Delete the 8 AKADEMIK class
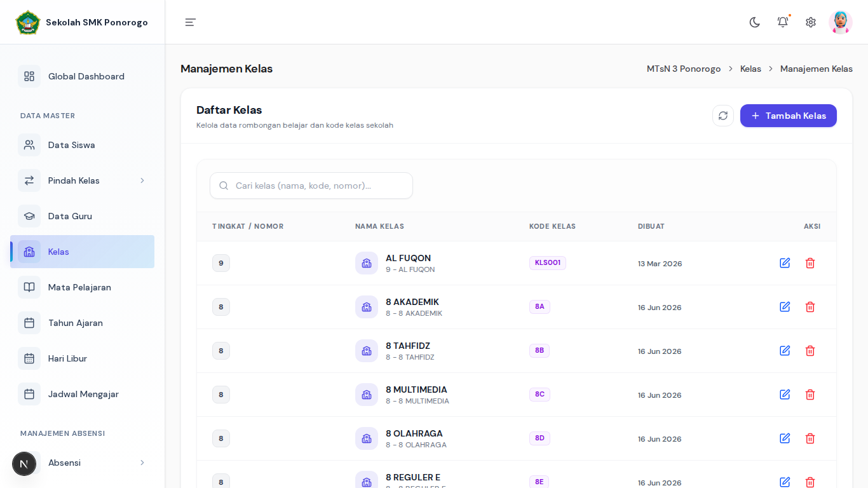 pyautogui.click(x=810, y=307)
